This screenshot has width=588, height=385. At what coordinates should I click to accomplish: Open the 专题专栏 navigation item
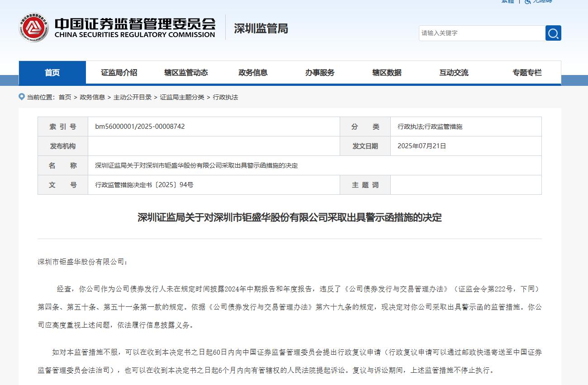(527, 72)
